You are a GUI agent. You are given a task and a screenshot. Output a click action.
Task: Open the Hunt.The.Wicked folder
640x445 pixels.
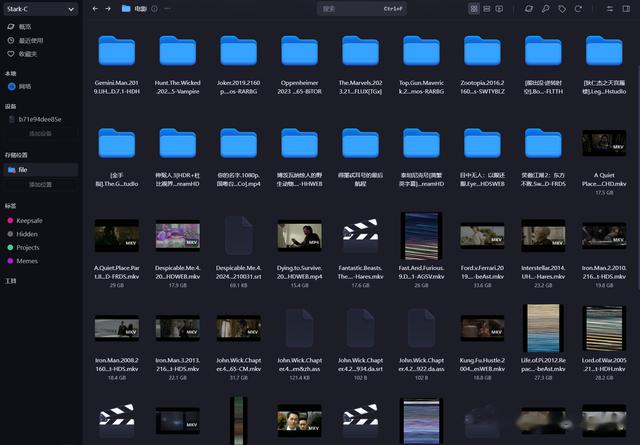pos(178,51)
